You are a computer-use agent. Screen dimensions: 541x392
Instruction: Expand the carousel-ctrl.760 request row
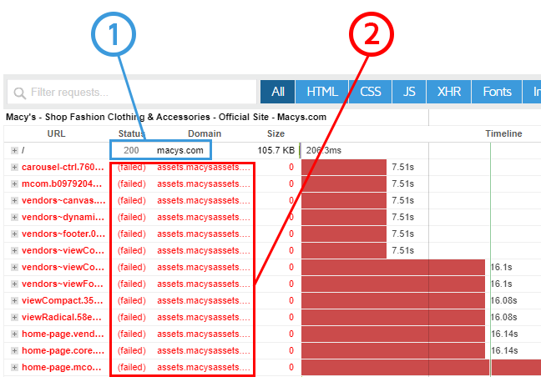[x=14, y=167]
